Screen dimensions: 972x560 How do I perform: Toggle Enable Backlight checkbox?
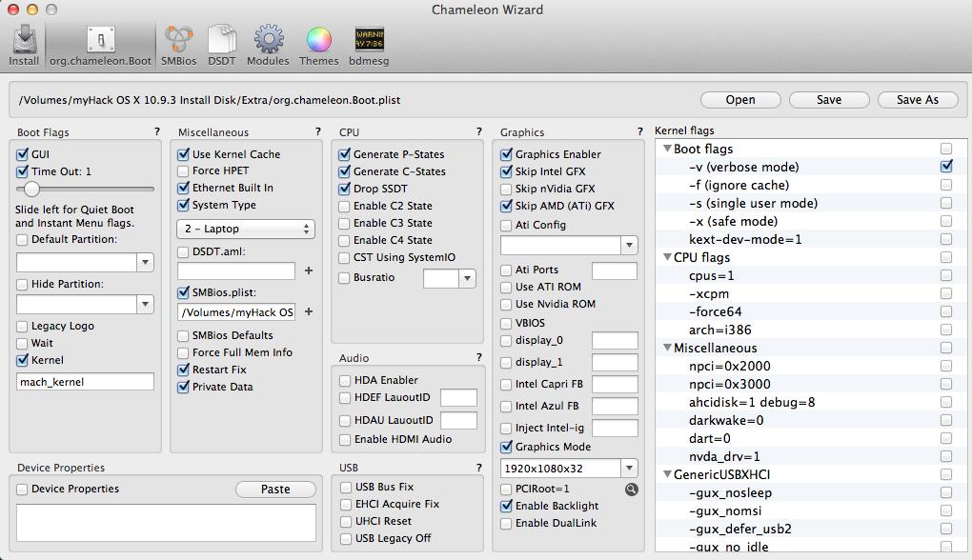pyautogui.click(x=506, y=506)
